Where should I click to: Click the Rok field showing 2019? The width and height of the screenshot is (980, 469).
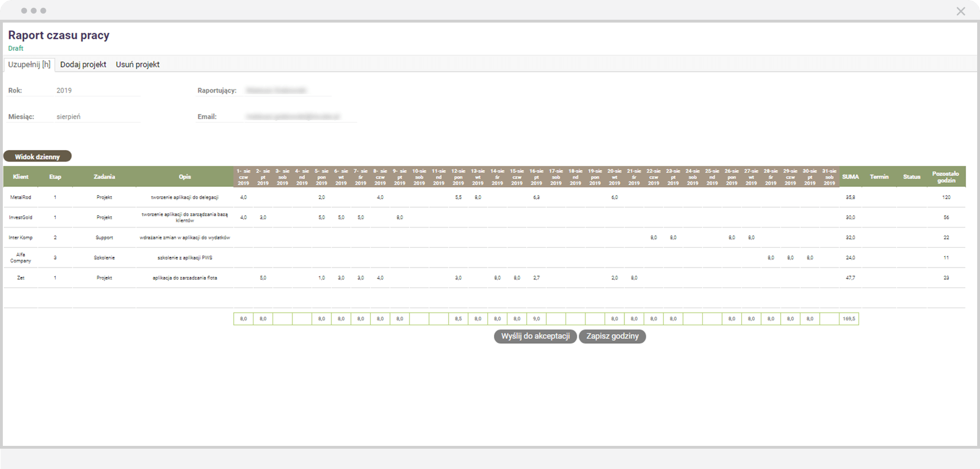tap(96, 90)
